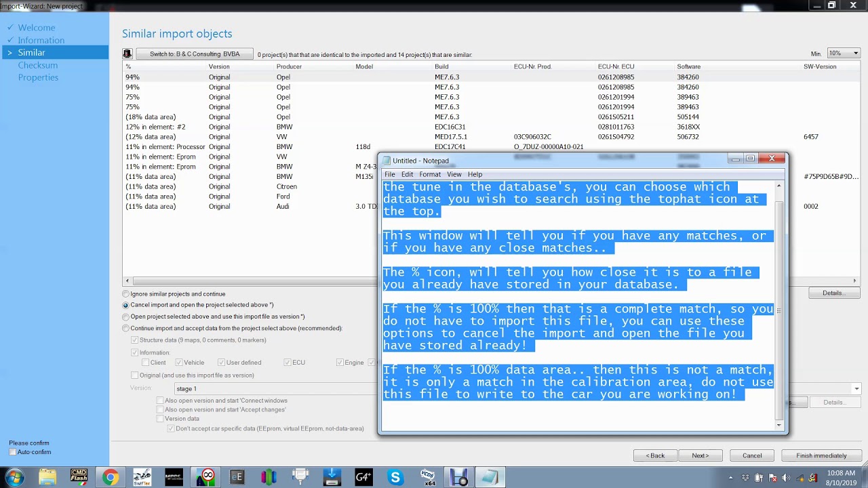Select the Opel 0261S05211 row

[x=492, y=117]
